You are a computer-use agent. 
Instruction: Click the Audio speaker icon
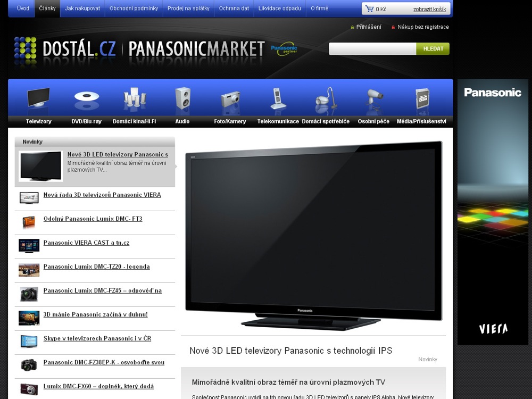(182, 99)
